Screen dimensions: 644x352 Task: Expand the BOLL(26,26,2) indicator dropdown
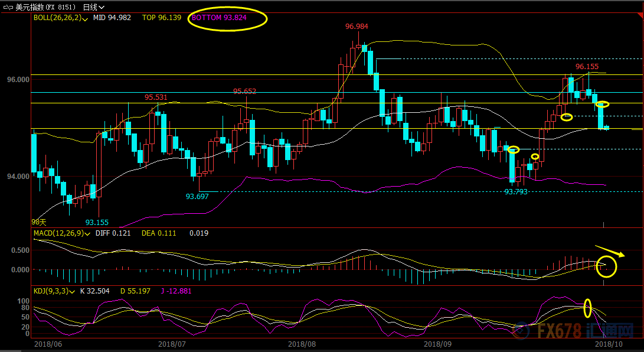click(x=87, y=19)
